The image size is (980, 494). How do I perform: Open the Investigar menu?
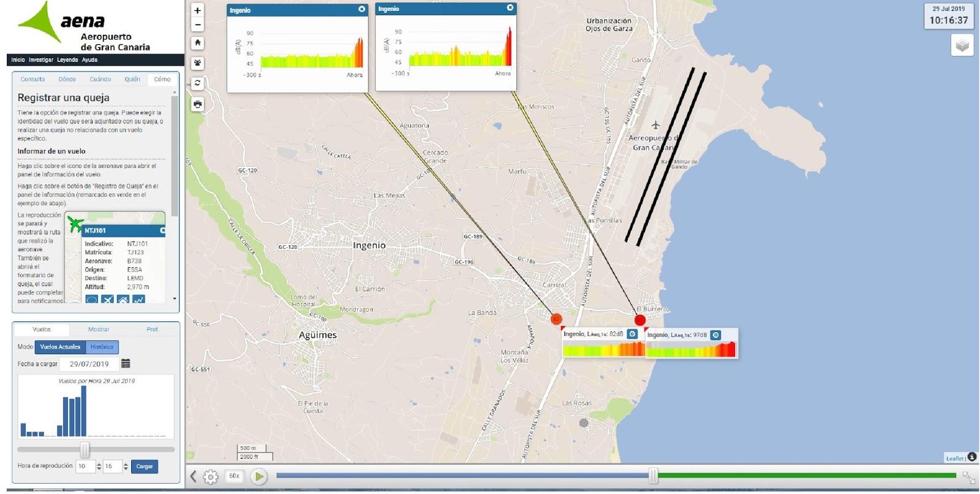coord(41,60)
